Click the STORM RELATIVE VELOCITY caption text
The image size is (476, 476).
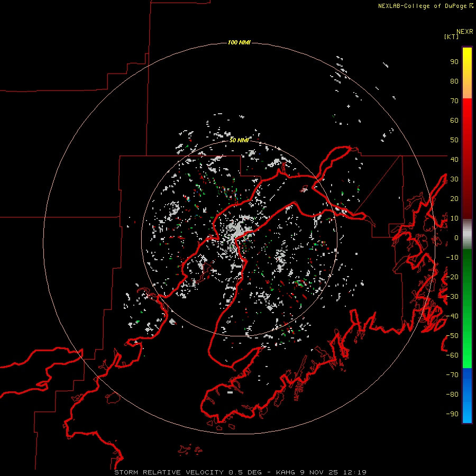[169, 472]
